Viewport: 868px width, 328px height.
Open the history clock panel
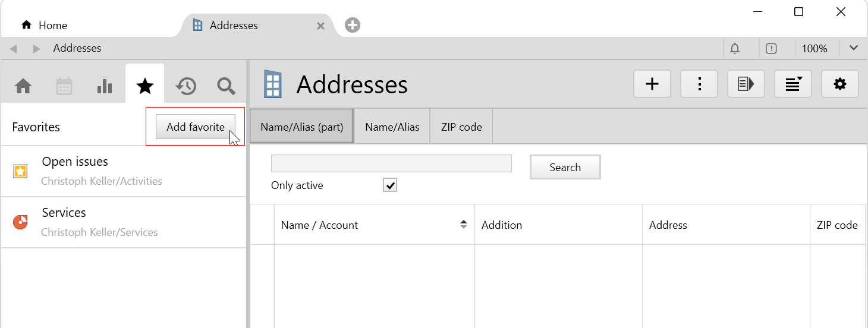tap(185, 87)
